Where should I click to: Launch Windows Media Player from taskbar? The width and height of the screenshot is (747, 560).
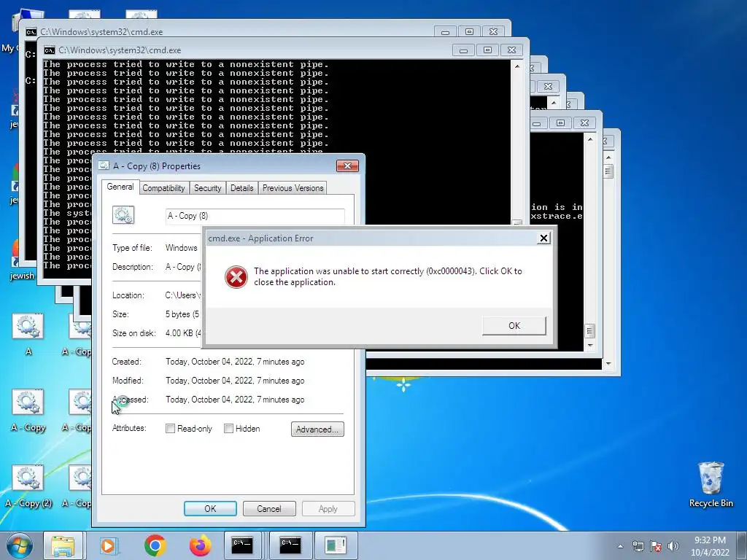click(108, 545)
